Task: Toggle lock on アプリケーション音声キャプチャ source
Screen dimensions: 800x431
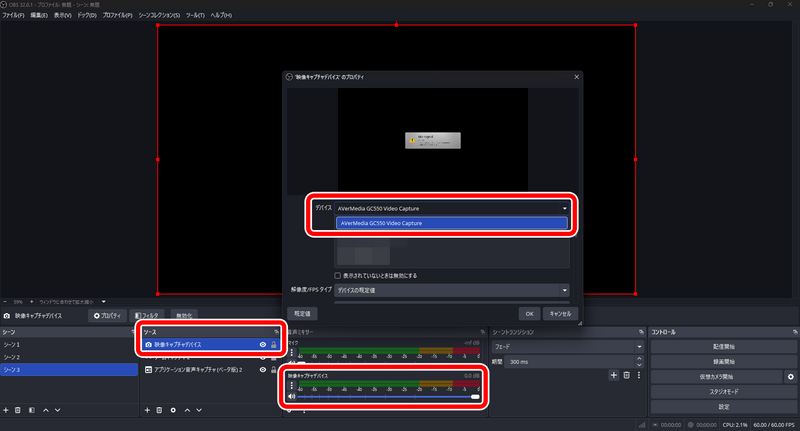Action: 273,370
